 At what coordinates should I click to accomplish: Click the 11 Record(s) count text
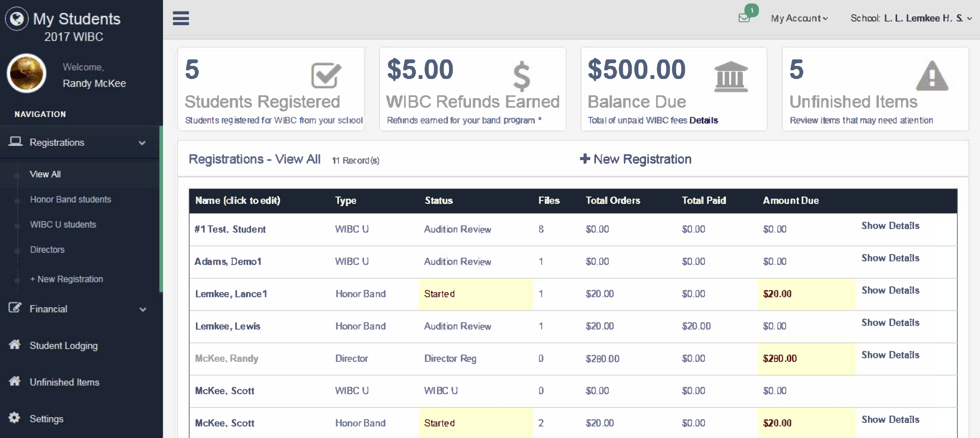click(x=355, y=160)
